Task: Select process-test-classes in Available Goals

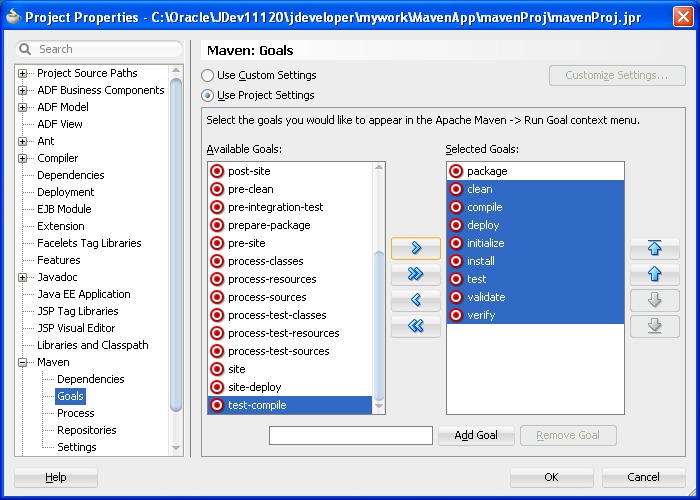Action: [x=277, y=315]
